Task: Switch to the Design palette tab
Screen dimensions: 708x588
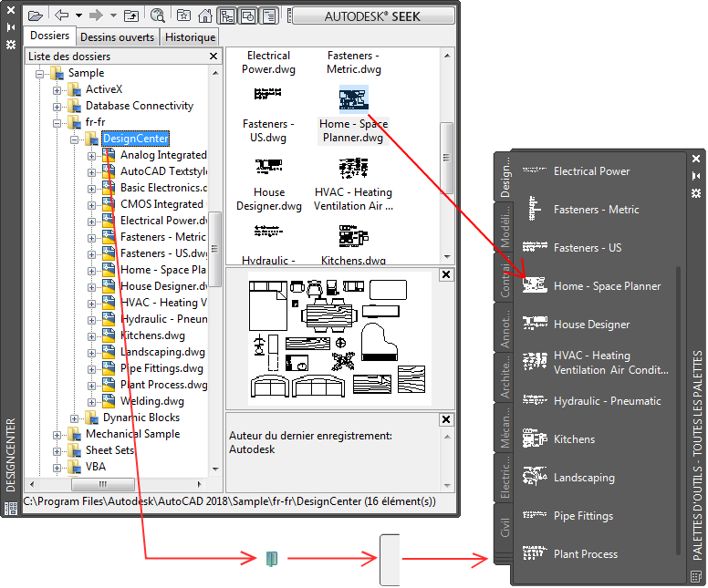Action: coord(505,177)
